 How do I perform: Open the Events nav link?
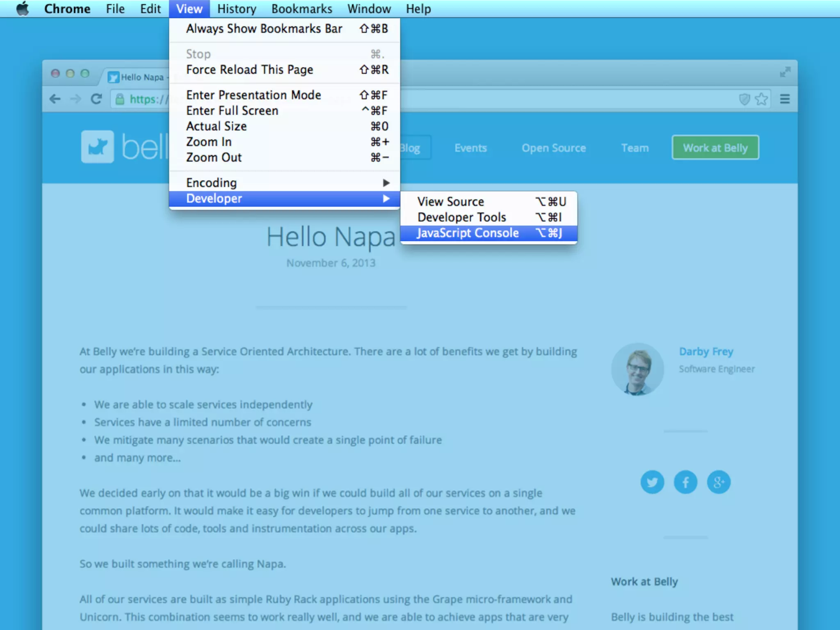[x=470, y=148]
